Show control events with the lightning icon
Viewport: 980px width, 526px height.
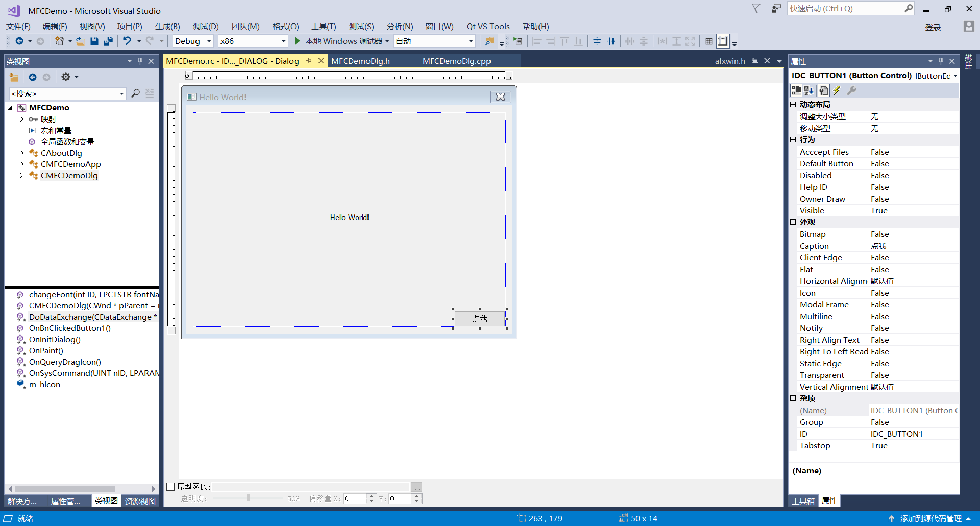click(837, 90)
